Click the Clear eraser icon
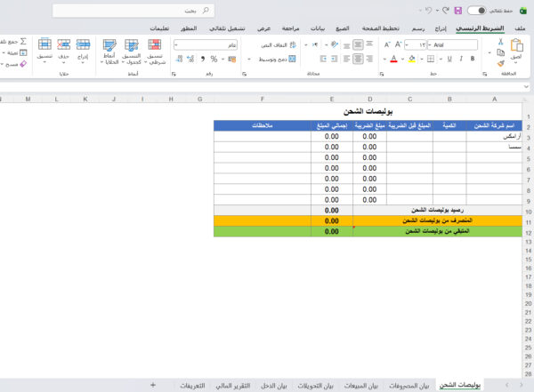534x392 pixels. coord(23,64)
